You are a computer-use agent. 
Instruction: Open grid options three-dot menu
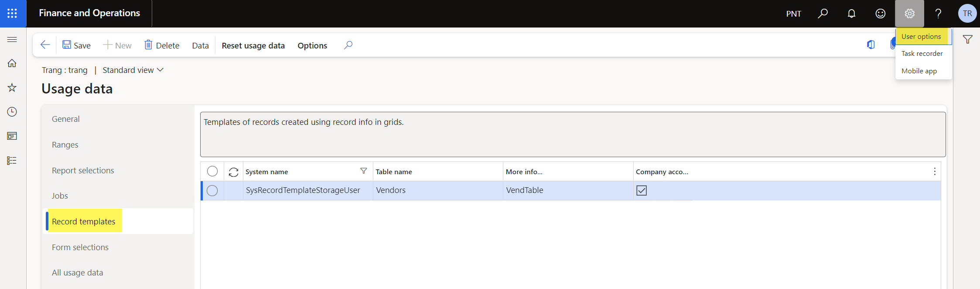[934, 172]
